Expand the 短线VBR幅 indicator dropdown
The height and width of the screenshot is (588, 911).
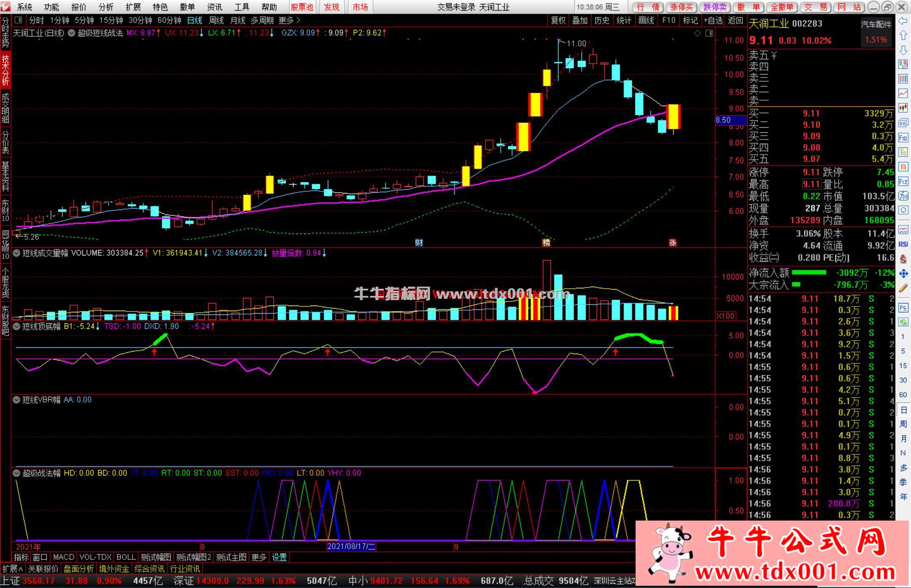(x=16, y=400)
